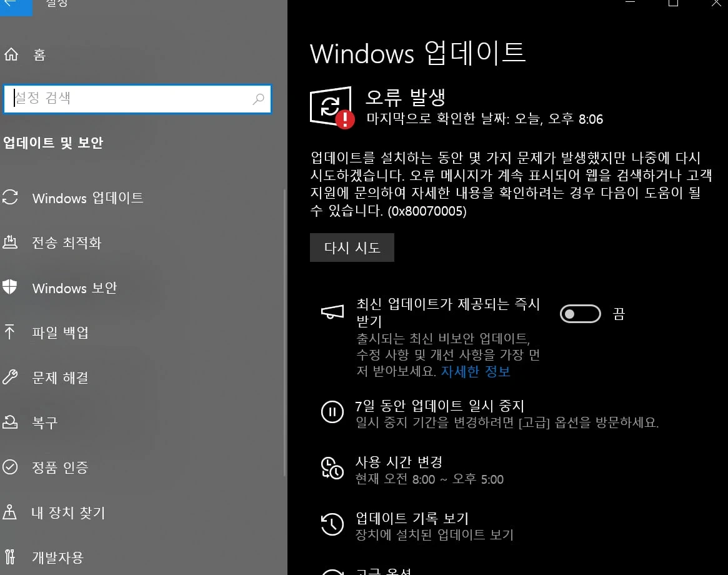Click the 정품 인증 checkmark icon
This screenshot has height=575, width=728.
(x=10, y=466)
